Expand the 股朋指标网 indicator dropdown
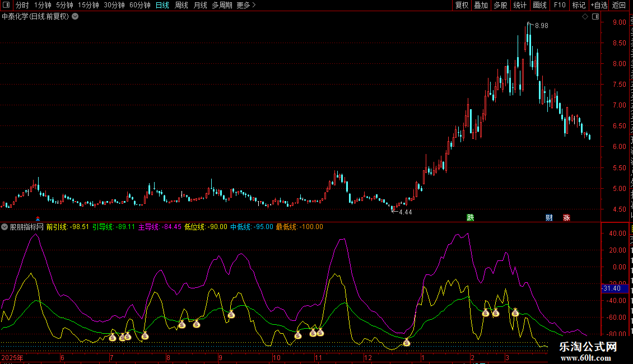633x364 pixels. click(x=4, y=227)
